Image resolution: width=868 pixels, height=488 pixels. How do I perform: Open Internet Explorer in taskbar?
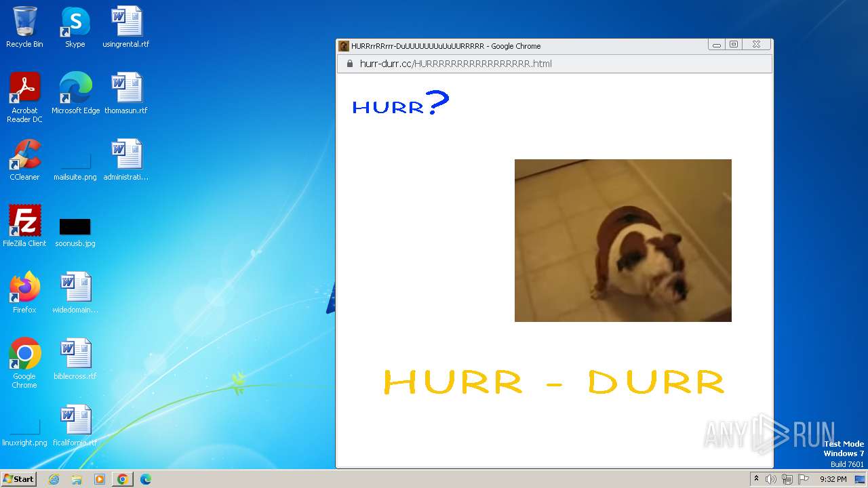[x=54, y=479]
